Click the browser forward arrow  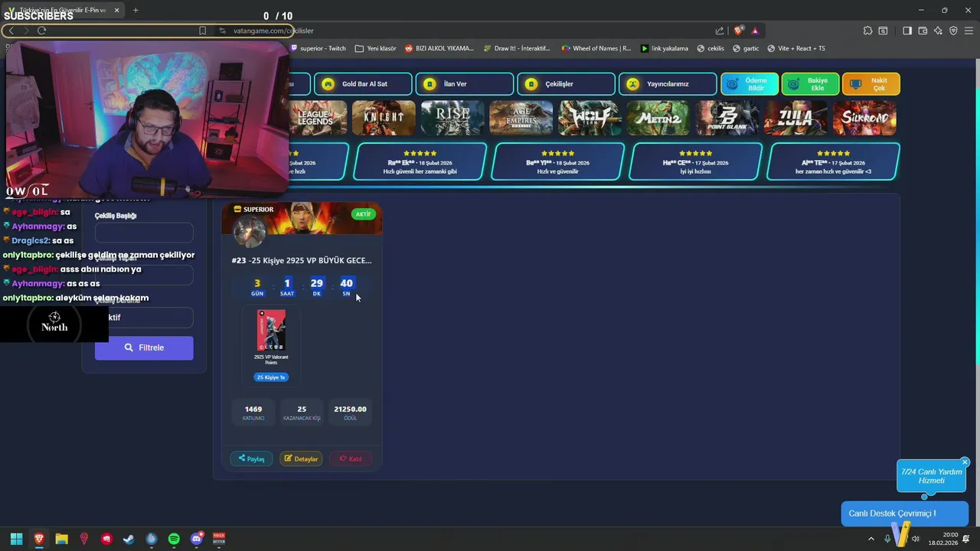pos(26,31)
